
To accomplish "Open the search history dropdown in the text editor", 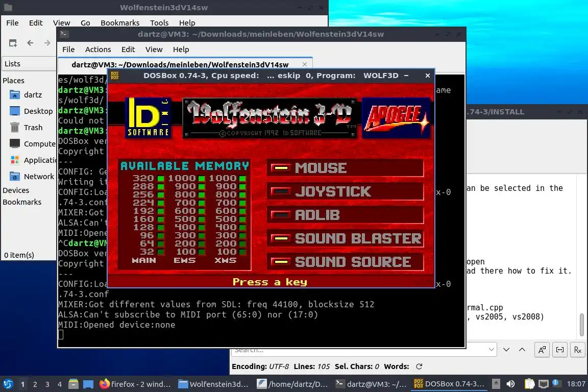I will pos(491,350).
